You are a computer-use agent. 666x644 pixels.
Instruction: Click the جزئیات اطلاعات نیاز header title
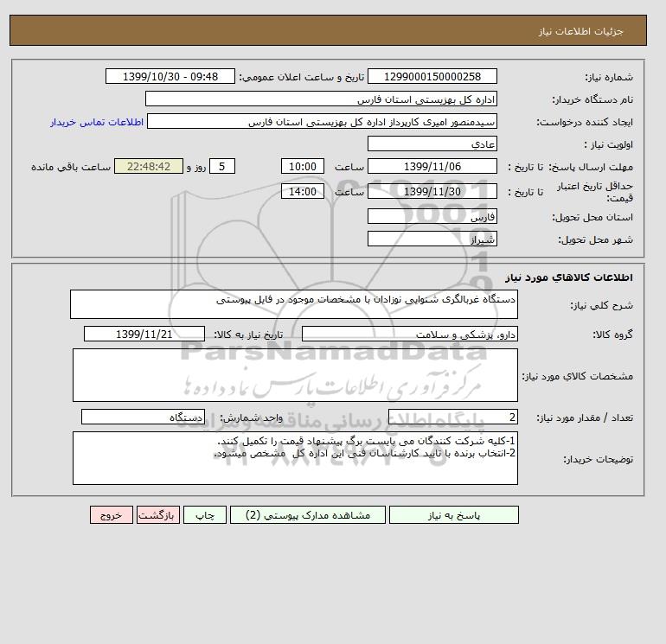(580, 31)
